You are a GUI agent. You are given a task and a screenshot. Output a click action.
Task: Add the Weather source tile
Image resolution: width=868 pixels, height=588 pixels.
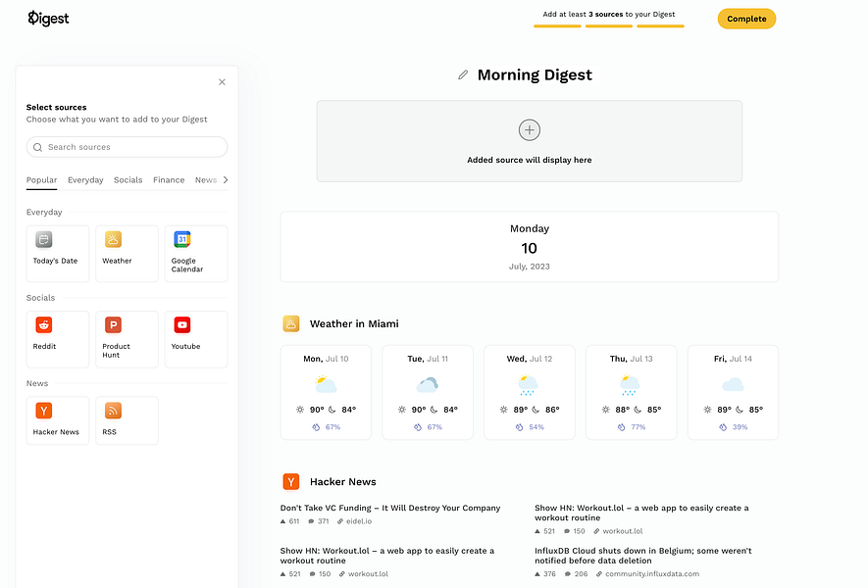[127, 254]
